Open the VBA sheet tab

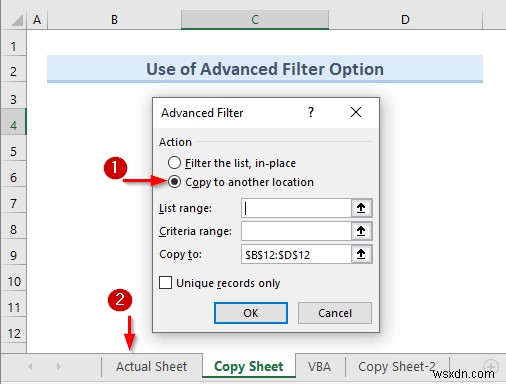(x=320, y=367)
